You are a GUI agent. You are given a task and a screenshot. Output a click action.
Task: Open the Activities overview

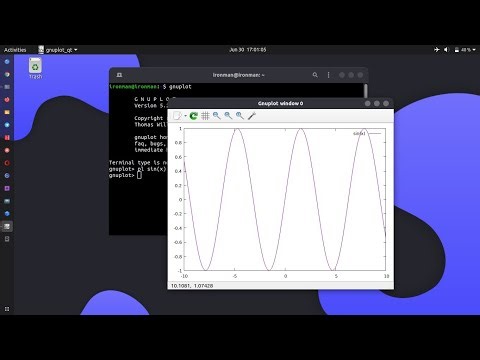coord(15,50)
